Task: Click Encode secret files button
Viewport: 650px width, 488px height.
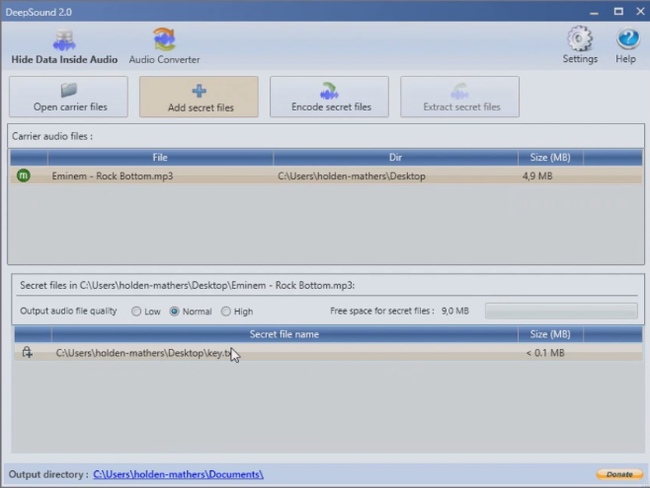Action: pyautogui.click(x=330, y=97)
